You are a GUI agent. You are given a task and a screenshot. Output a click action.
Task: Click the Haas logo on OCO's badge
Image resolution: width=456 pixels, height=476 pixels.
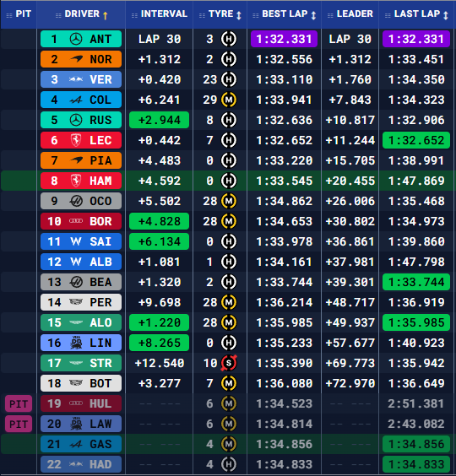click(x=76, y=201)
